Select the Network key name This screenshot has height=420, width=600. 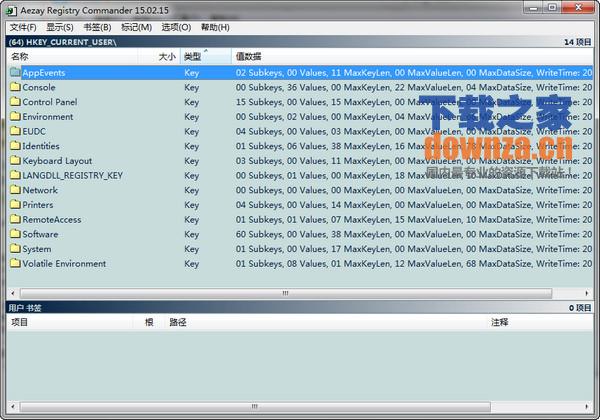[40, 190]
